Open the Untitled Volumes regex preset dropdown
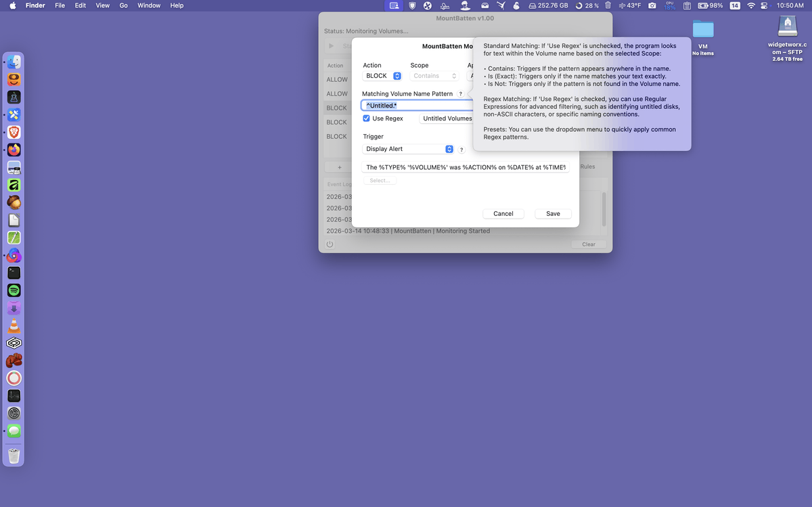This screenshot has height=507, width=812. [x=447, y=118]
